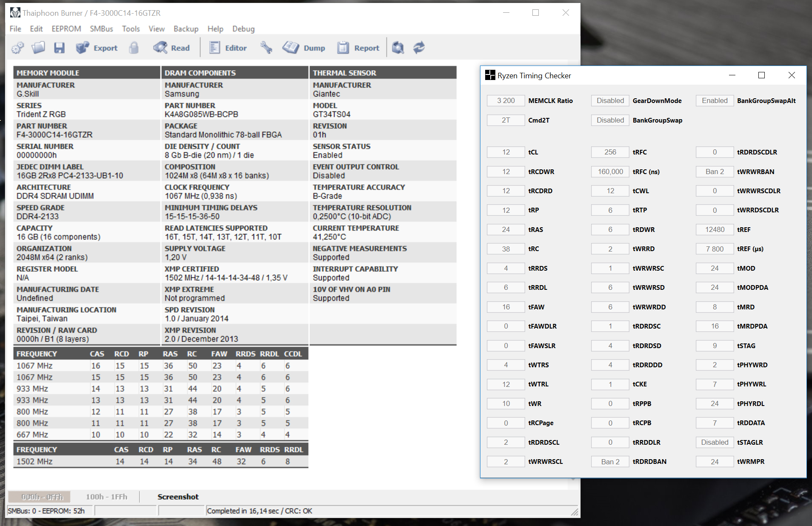Image resolution: width=812 pixels, height=526 pixels.
Task: Click the part number F4-3000C14-16GTZR value
Action: point(54,135)
